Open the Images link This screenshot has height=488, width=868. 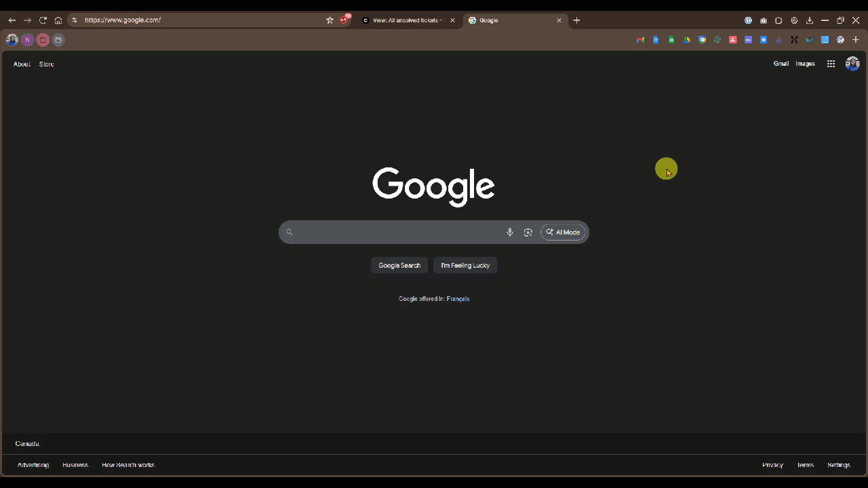coord(805,64)
